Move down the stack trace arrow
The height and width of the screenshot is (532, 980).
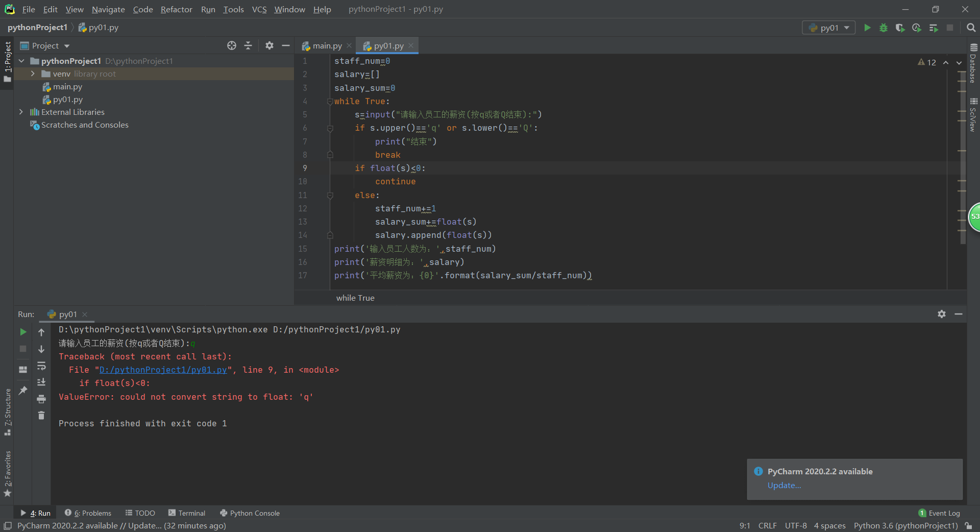click(x=41, y=349)
